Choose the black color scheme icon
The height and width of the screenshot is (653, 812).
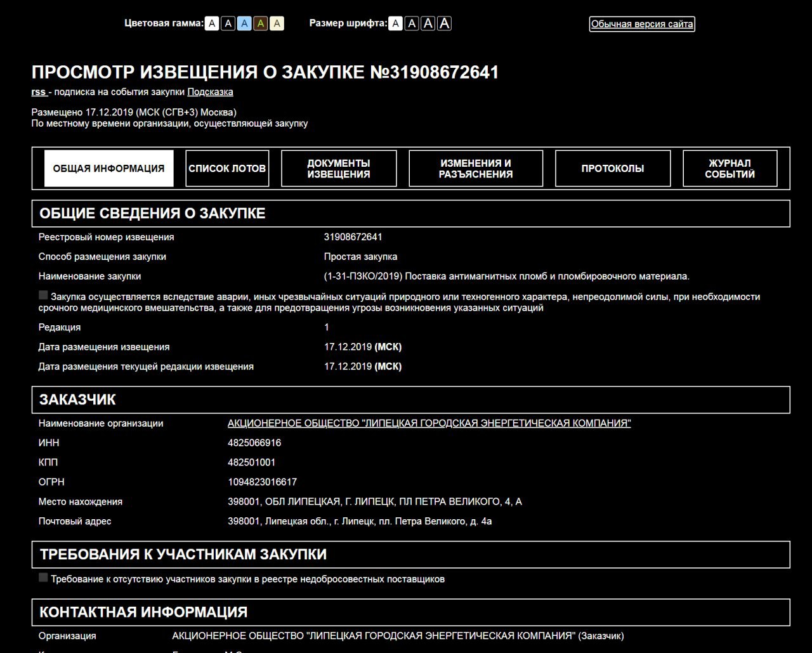tap(228, 24)
